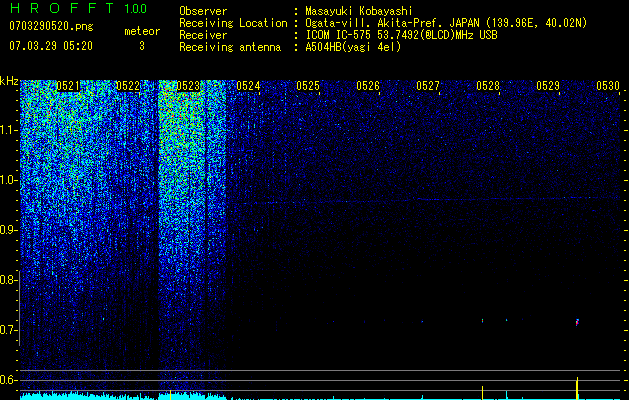Click the 0.6 frequency axis label
The height and width of the screenshot is (400, 629).
coord(8,380)
